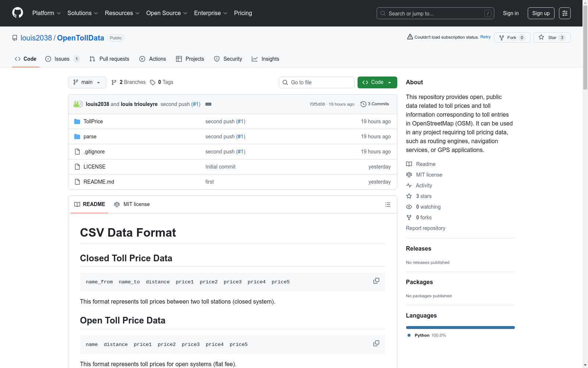
Task: Open the Platform menu dropdown
Action: 46,13
